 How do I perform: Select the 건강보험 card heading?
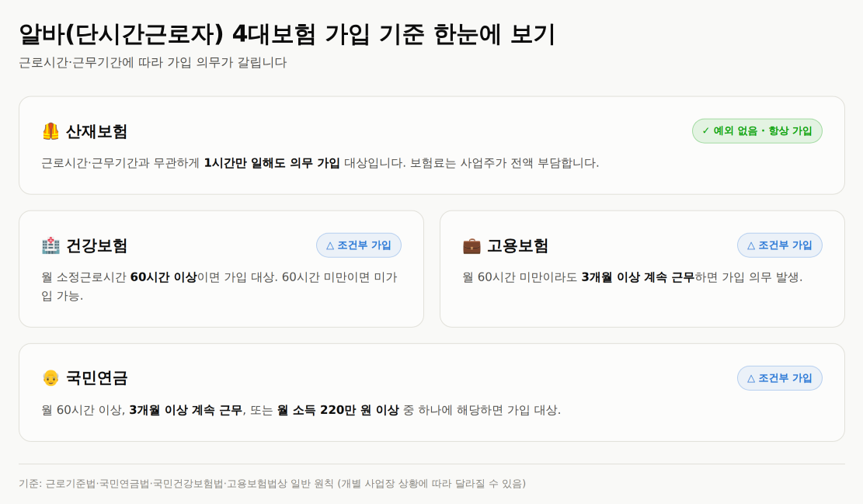coord(97,245)
